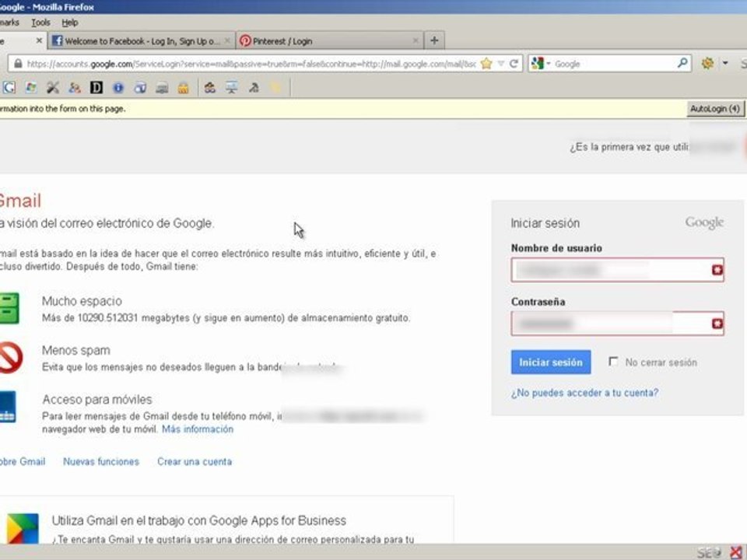Click the search magnifier icon
Viewport: 747px width, 560px height.
point(682,63)
